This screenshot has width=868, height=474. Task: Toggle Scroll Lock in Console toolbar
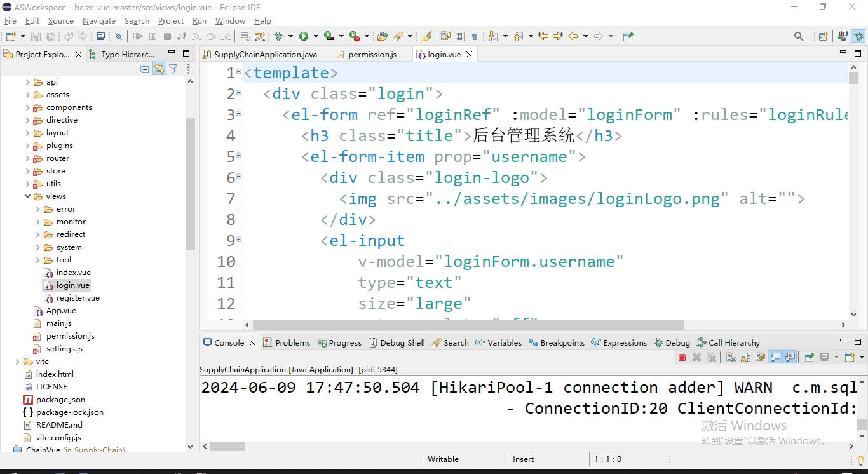tap(745, 357)
